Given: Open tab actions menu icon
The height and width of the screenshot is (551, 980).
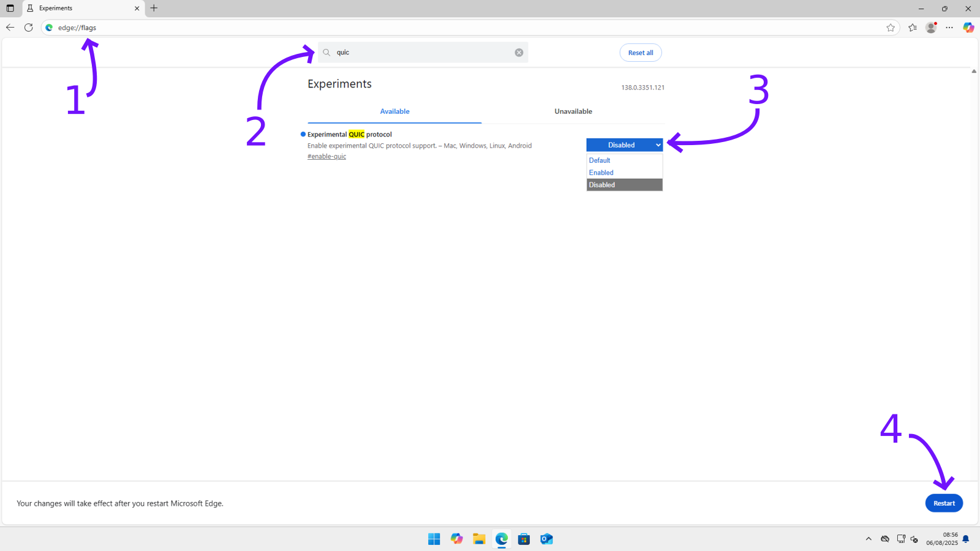Looking at the screenshot, I should tap(10, 8).
